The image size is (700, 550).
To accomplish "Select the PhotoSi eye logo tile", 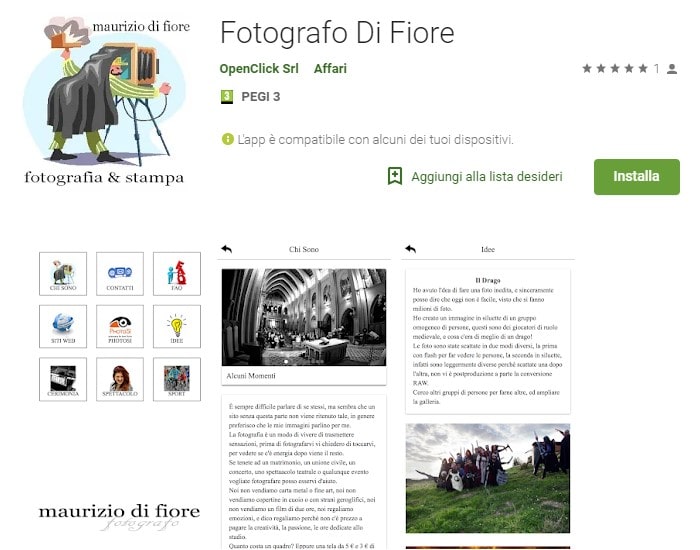I will click(x=120, y=326).
